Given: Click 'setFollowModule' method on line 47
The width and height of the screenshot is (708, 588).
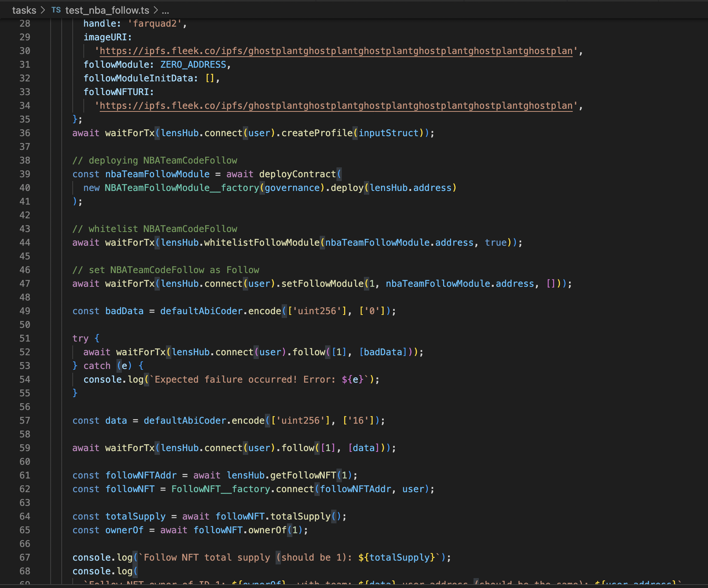Looking at the screenshot, I should 322,284.
